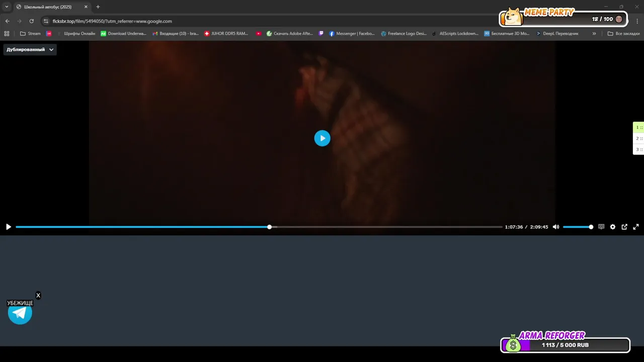Open the Download Underwa... bookmark
The image size is (644, 362).
[x=123, y=34]
